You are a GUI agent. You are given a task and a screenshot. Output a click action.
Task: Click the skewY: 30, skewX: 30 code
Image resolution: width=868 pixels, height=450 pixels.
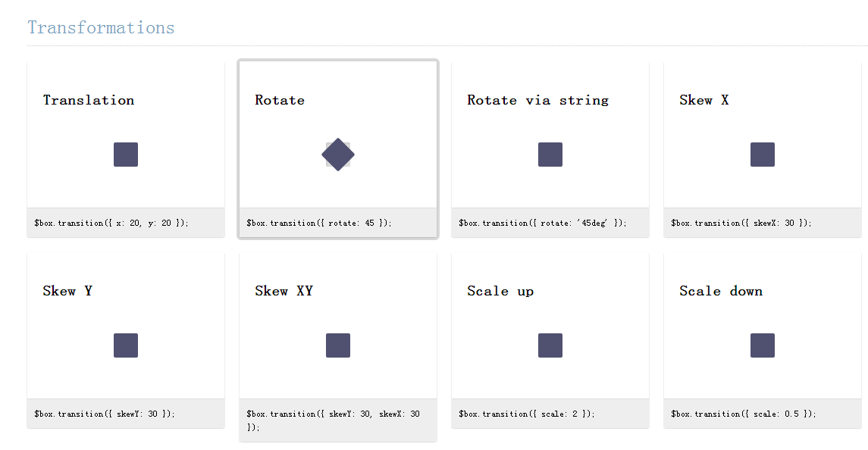pyautogui.click(x=334, y=420)
